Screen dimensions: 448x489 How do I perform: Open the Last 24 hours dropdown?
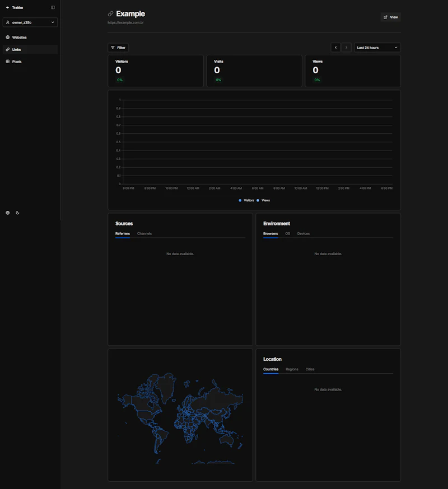tap(377, 48)
